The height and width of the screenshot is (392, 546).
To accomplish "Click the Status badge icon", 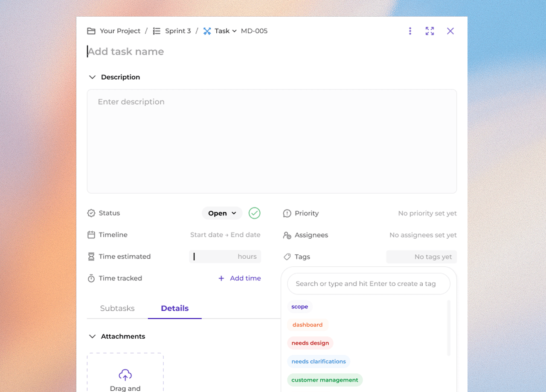I will point(91,213).
